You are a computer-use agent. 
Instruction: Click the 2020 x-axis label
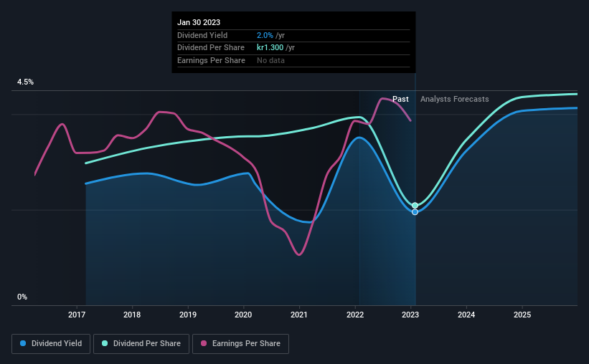[x=243, y=315]
